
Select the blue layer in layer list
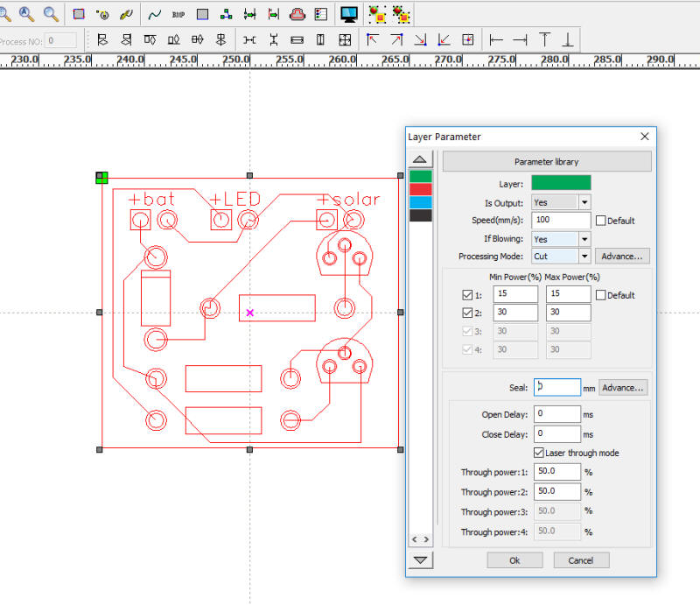tap(421, 202)
